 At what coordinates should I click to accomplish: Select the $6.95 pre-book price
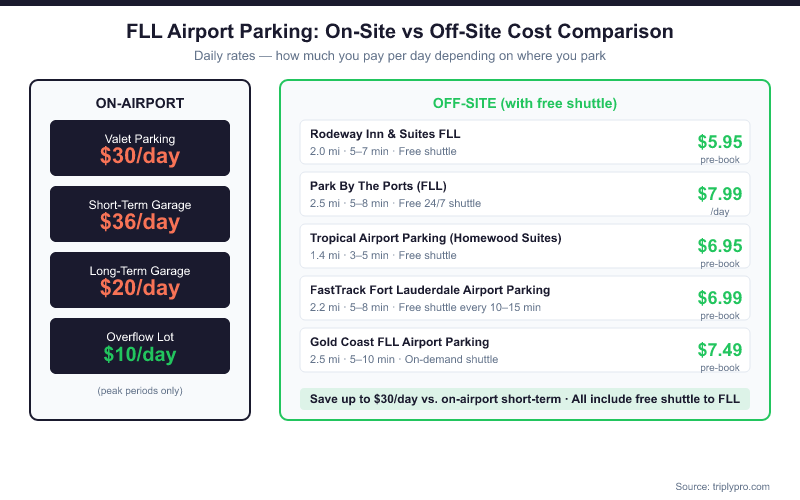pos(719,246)
